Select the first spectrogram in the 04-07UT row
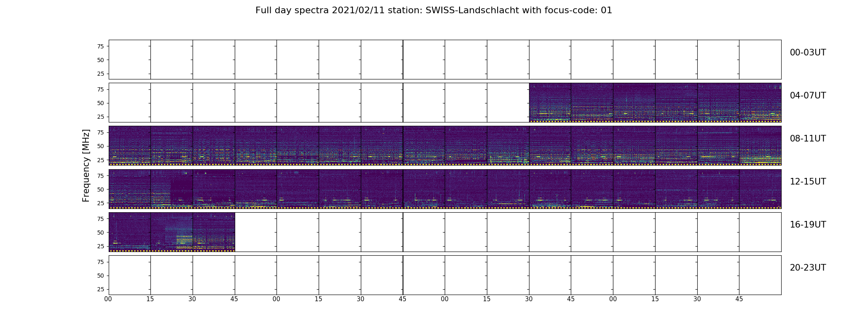868x331 pixels. [550, 103]
